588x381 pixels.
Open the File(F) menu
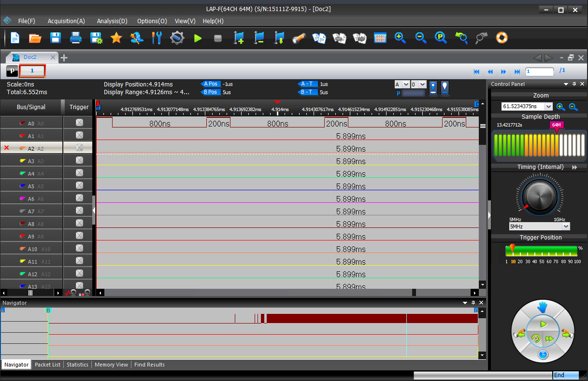27,21
